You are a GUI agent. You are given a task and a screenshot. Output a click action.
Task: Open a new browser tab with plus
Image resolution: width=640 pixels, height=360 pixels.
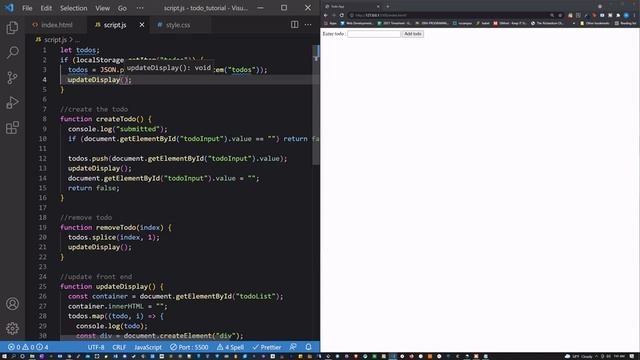pos(387,6)
